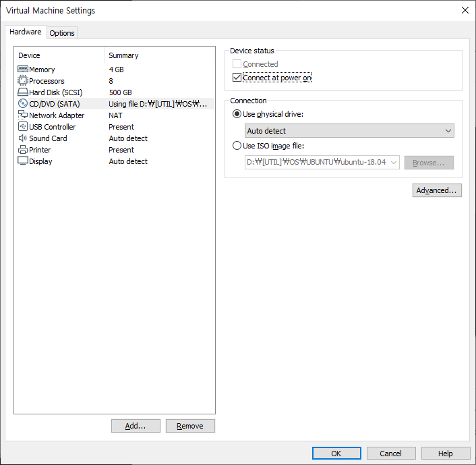
Task: Click the Device column header
Action: coord(29,55)
